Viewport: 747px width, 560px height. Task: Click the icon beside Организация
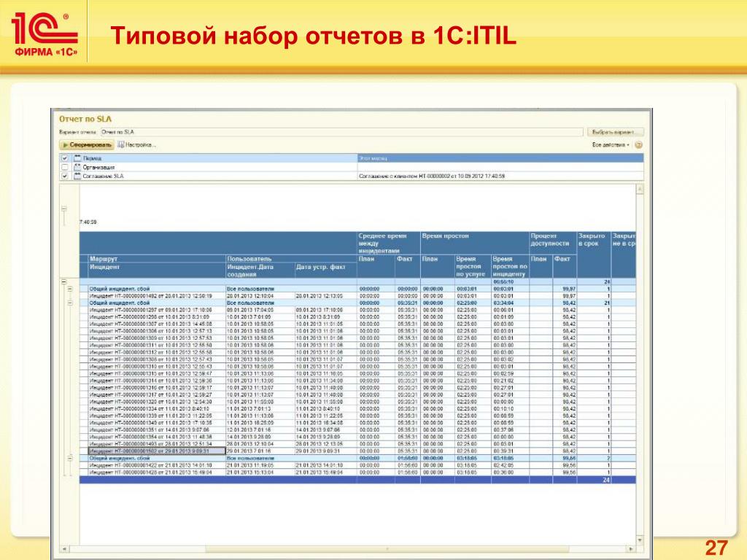pos(77,167)
